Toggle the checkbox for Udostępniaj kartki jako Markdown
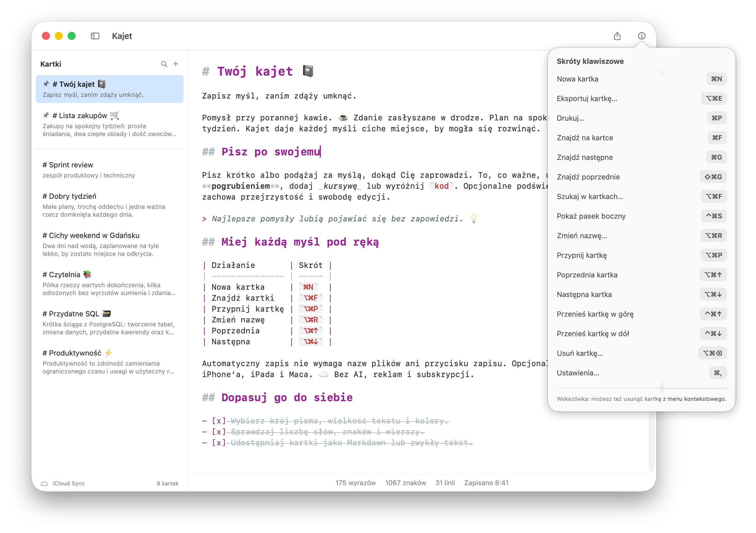The image size is (756, 533). tap(219, 442)
